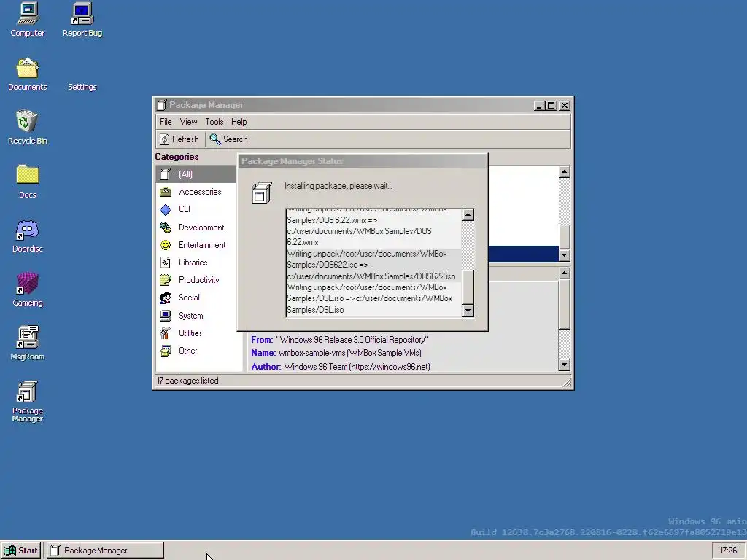Click the 'Categories' heading text
Viewport: 747px width, 560px height.
(x=177, y=157)
